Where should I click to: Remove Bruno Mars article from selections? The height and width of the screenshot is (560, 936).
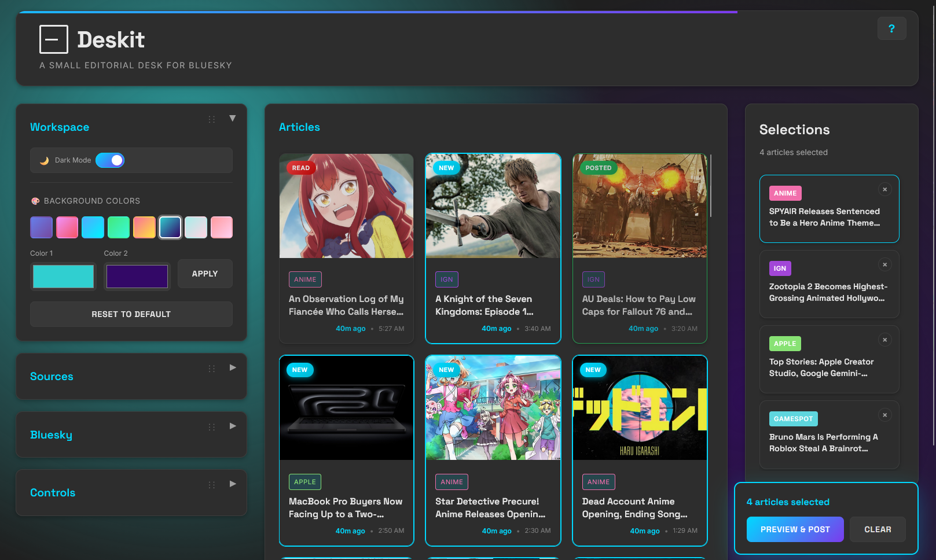point(884,415)
